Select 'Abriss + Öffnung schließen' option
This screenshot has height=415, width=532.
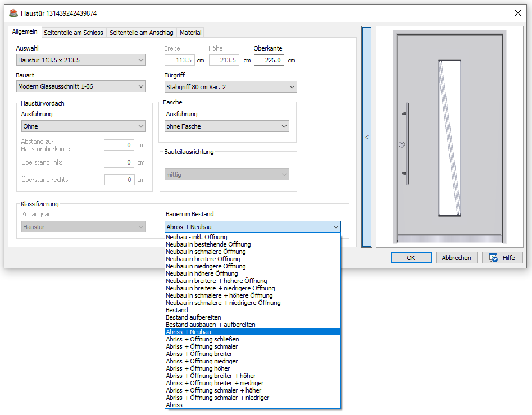coord(202,339)
